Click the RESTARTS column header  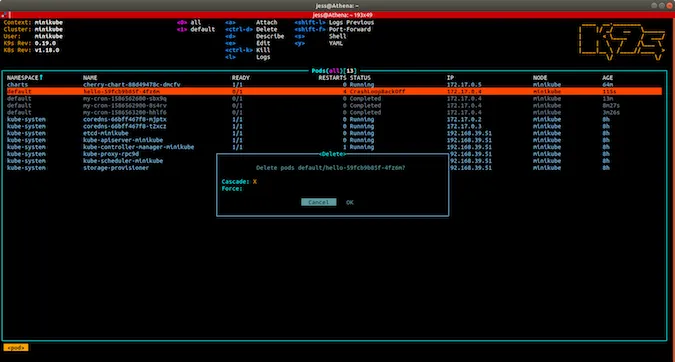332,78
